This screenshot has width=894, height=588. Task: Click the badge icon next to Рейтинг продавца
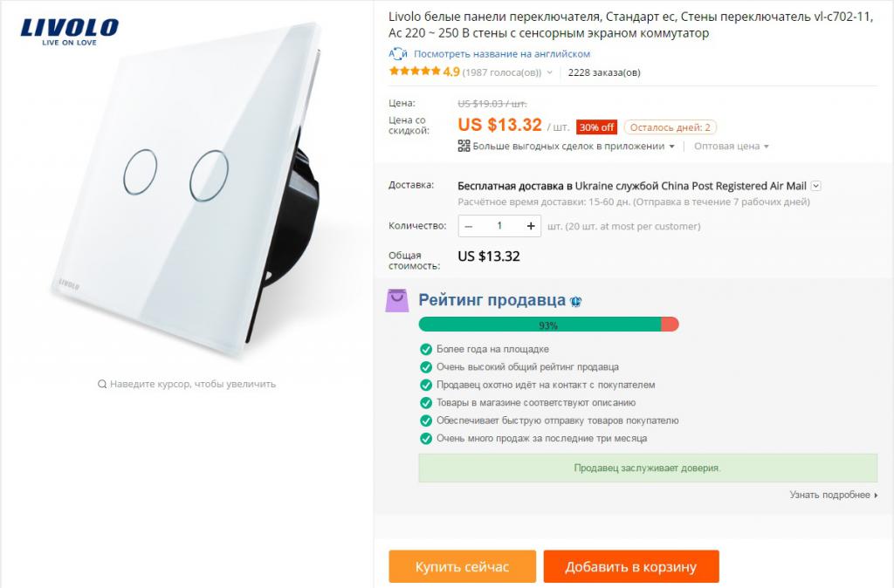click(x=576, y=301)
